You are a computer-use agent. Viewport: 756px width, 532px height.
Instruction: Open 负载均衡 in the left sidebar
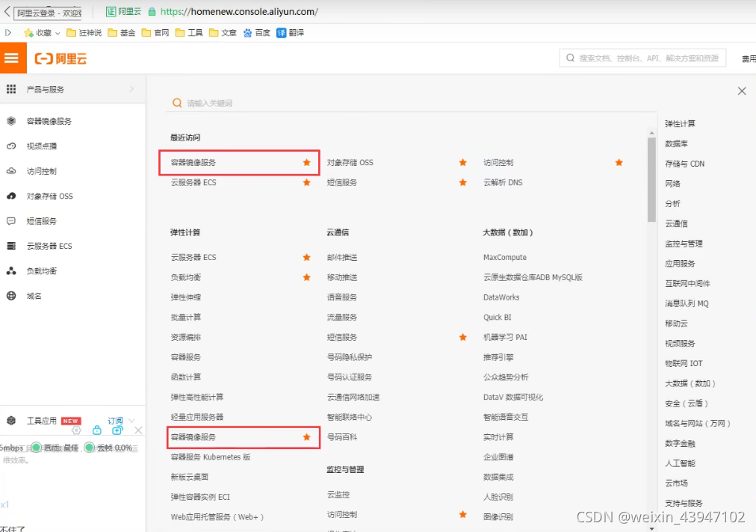pos(42,271)
